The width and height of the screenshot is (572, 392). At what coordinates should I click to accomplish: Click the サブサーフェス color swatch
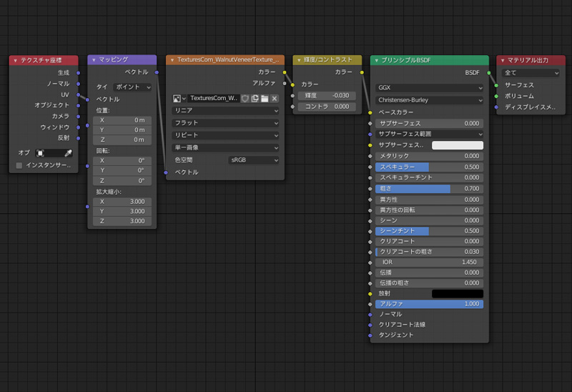[457, 145]
